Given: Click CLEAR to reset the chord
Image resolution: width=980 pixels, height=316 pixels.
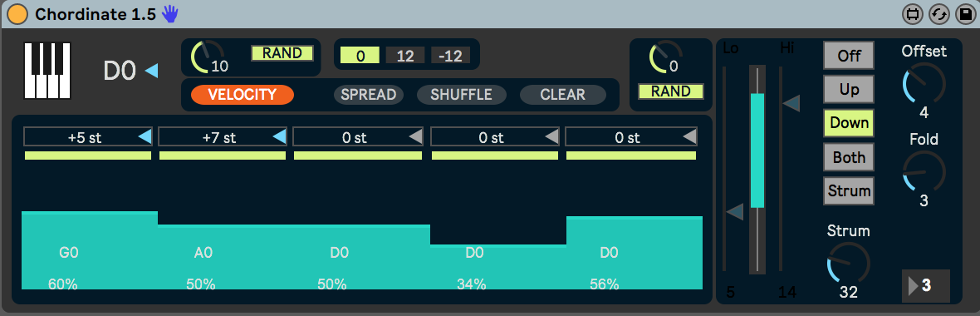Looking at the screenshot, I should [563, 95].
